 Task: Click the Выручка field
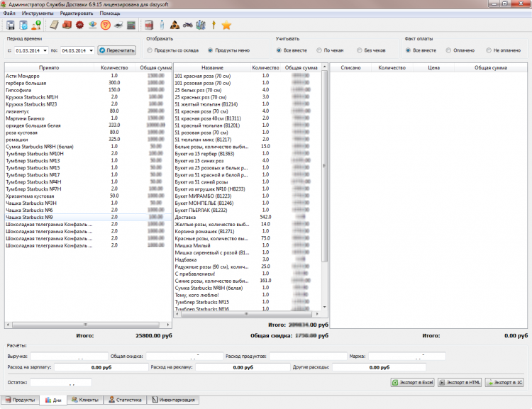click(70, 356)
